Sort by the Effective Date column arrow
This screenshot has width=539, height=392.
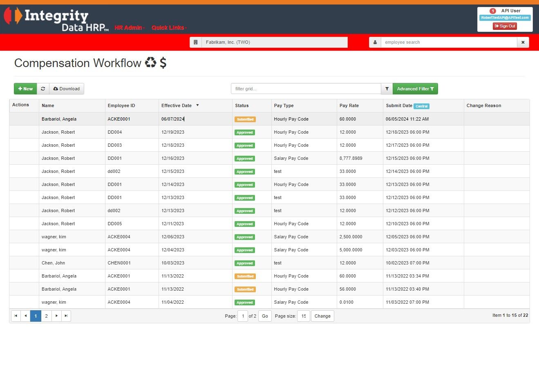click(197, 105)
